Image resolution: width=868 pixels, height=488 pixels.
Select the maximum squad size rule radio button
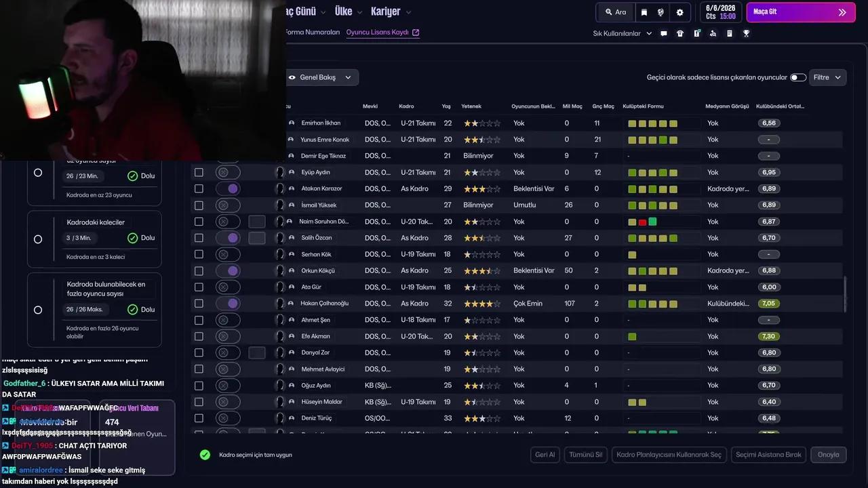tap(38, 310)
